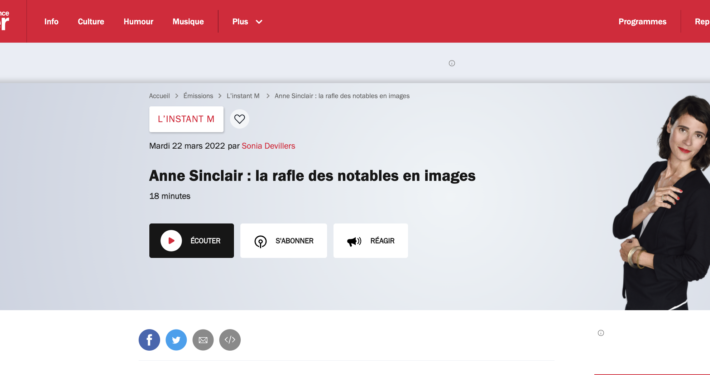The height and width of the screenshot is (375, 710).
Task: Click the episode title Anne Sinclair heading
Action: 312,176
